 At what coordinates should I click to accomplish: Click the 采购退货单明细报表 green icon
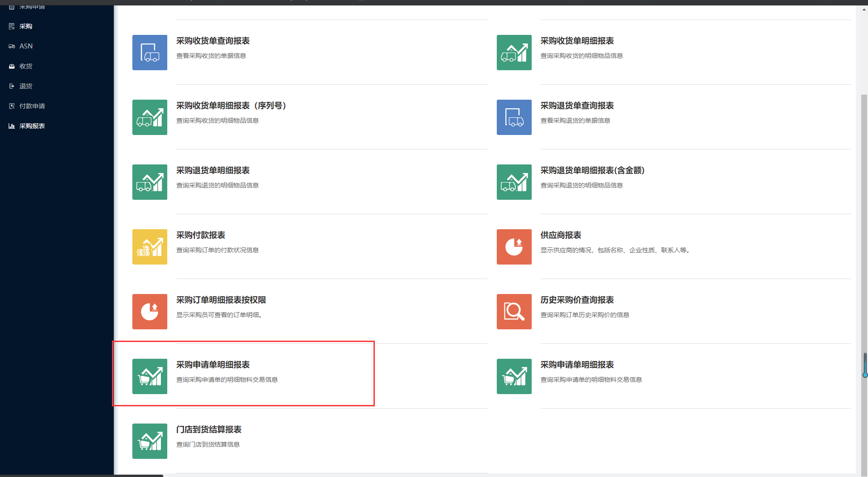pyautogui.click(x=150, y=182)
